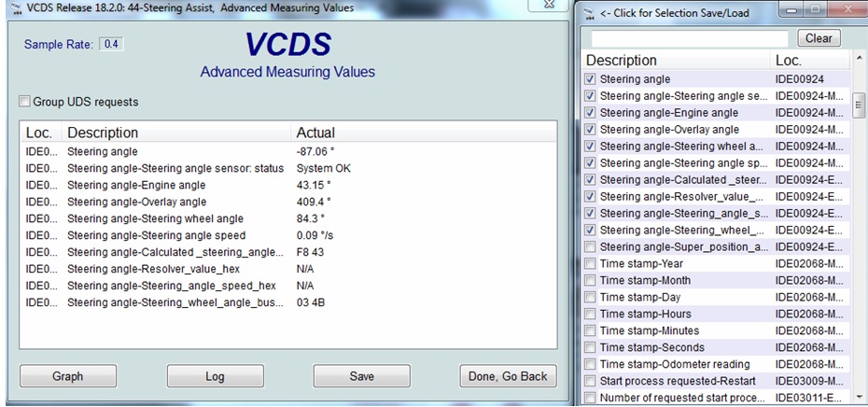
Task: Click the Save button
Action: pos(362,376)
